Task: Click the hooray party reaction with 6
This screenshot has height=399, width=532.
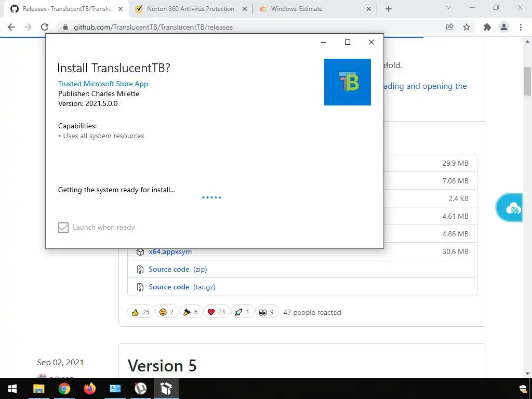Action: click(x=190, y=312)
